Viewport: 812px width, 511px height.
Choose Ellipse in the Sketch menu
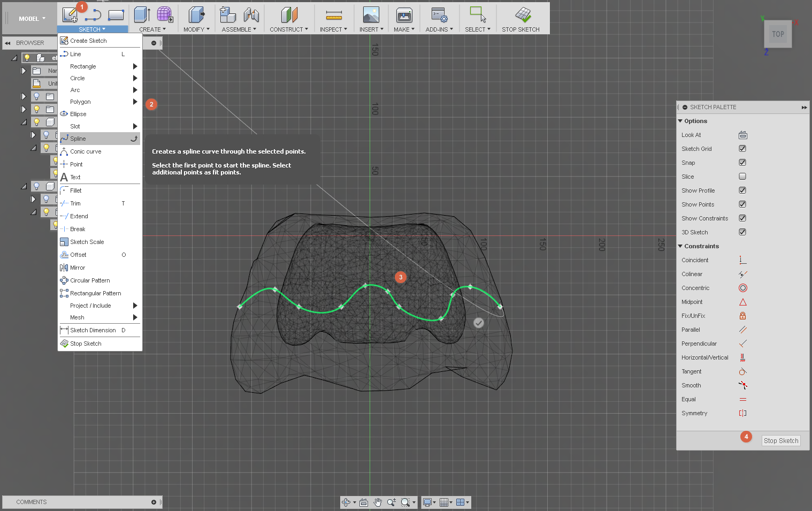pyautogui.click(x=99, y=114)
